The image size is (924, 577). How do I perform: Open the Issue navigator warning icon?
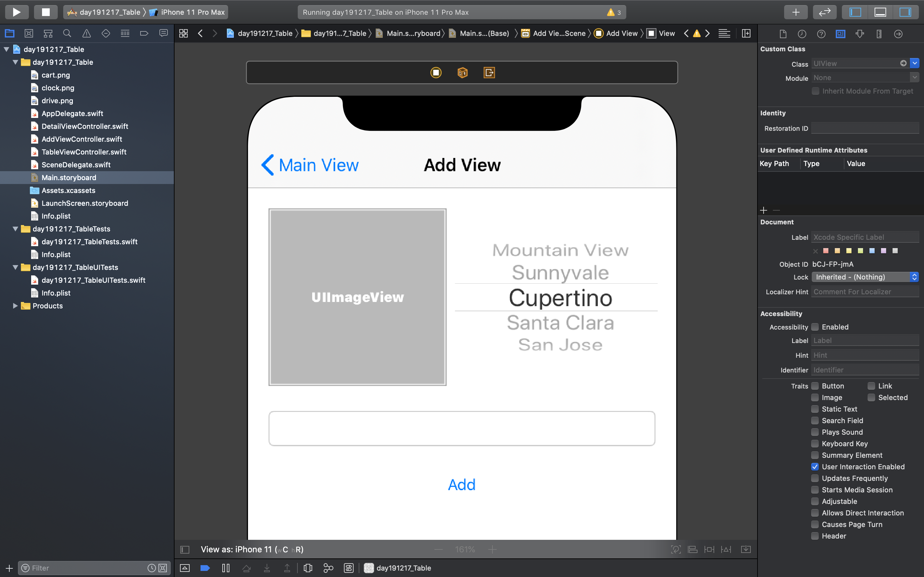[x=87, y=34]
